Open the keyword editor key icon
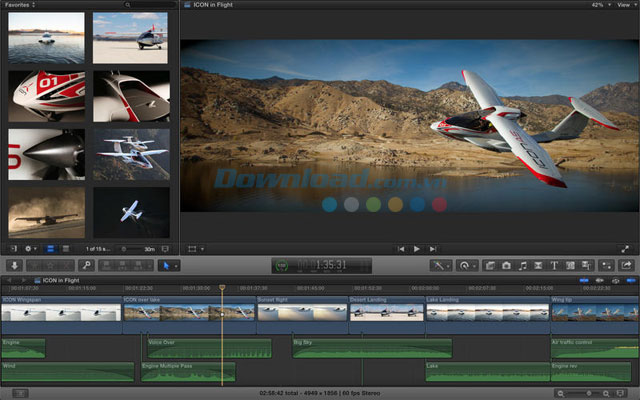Viewport: 640px width, 400px height. (x=87, y=265)
